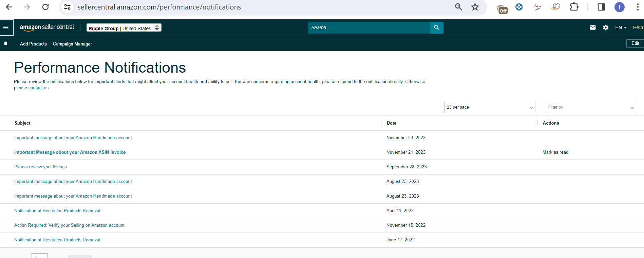Open Add Products from the navigation bar
The image size is (644, 258).
(33, 44)
